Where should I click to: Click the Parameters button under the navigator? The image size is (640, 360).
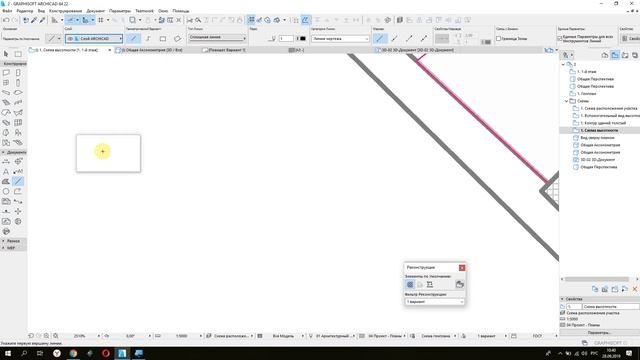tap(599, 333)
